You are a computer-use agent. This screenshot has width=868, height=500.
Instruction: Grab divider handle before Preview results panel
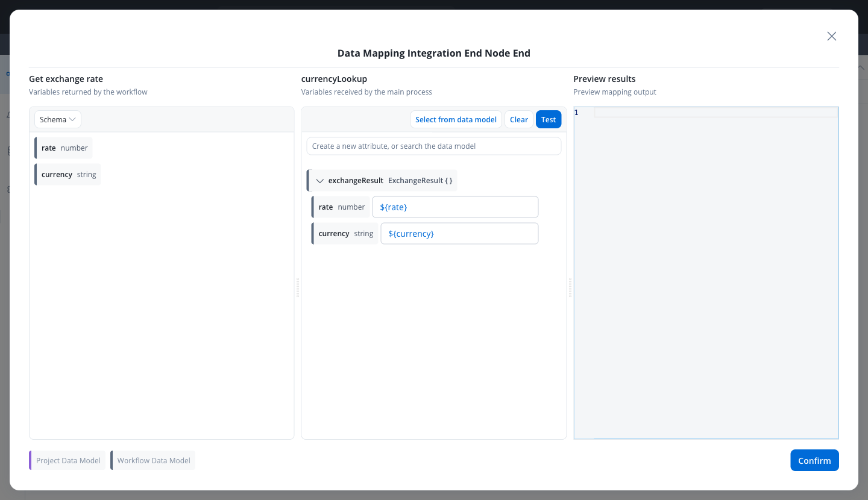[570, 287]
